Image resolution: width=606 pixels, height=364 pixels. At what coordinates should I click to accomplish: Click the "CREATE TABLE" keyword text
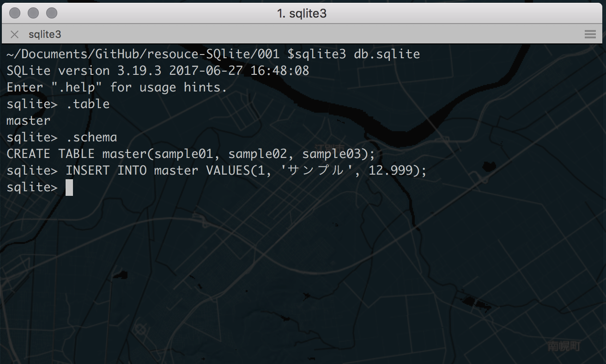coord(51,154)
